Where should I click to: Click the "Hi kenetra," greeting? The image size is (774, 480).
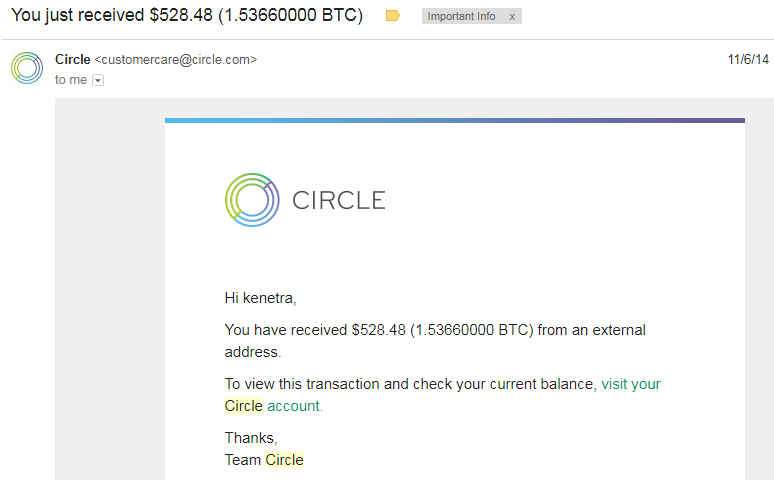click(x=260, y=298)
